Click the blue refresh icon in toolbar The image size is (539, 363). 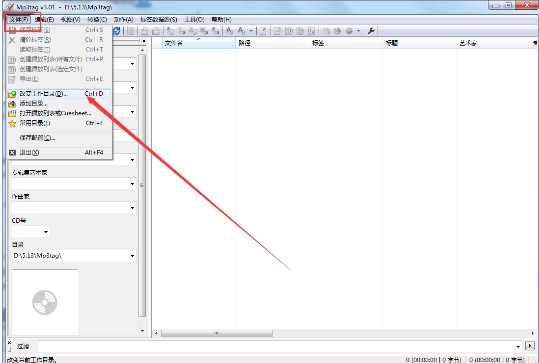(117, 31)
